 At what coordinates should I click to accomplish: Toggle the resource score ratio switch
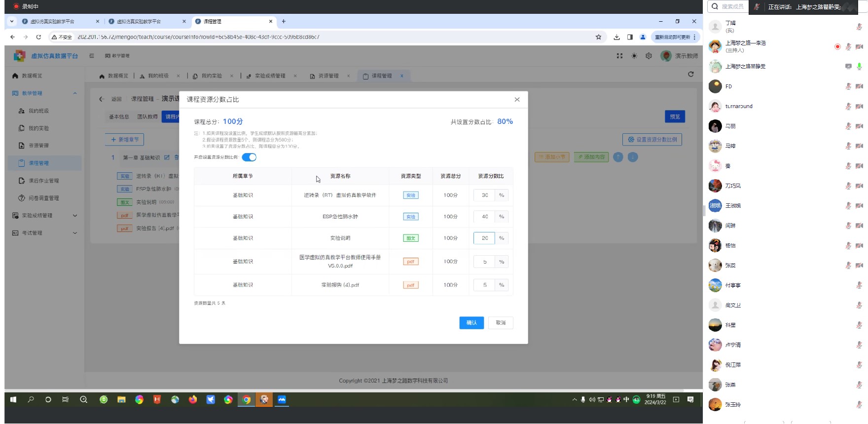click(x=249, y=157)
